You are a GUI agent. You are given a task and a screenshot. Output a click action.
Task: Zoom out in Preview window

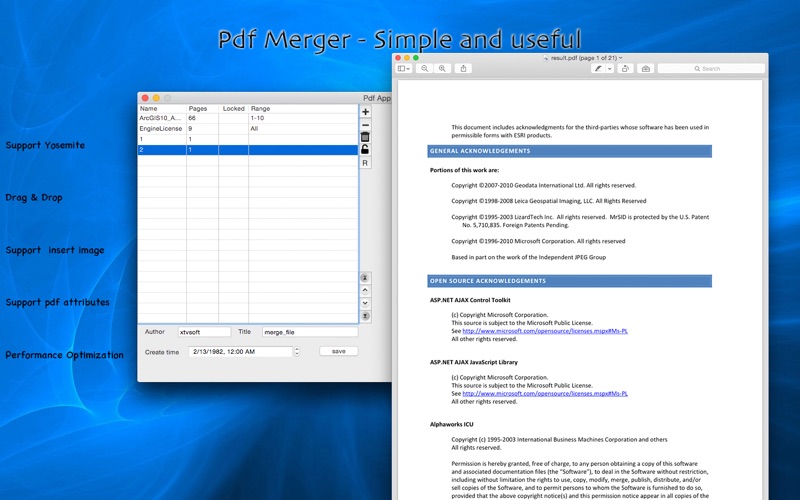(x=424, y=68)
